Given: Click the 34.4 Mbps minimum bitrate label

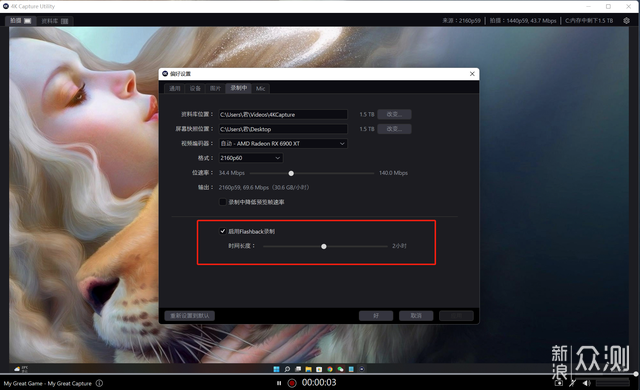Looking at the screenshot, I should click(231, 173).
